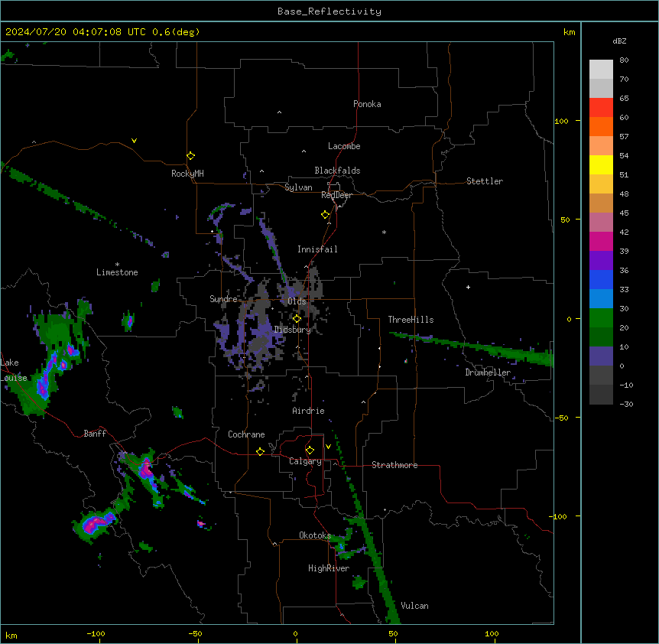
Task: Click the Olds town label
Action: 297,301
